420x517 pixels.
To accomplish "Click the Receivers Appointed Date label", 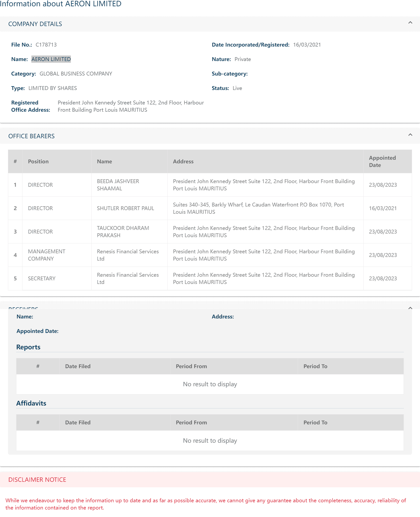I will [38, 331].
